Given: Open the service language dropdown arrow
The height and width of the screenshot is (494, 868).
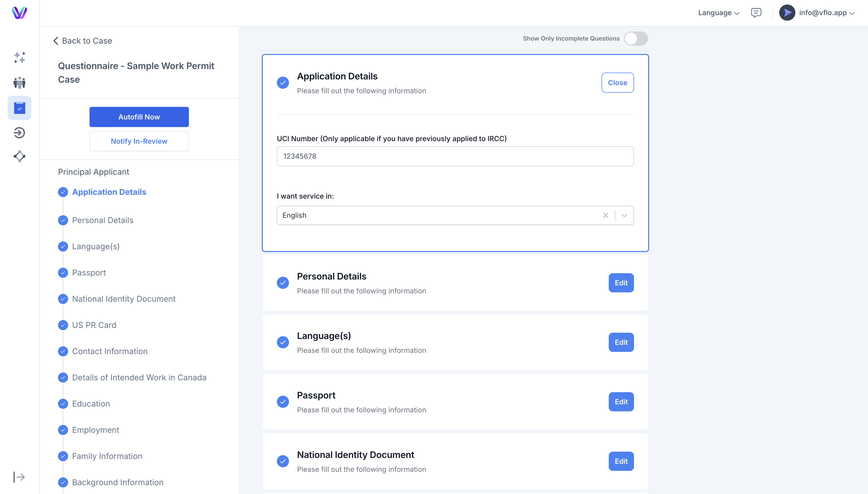Looking at the screenshot, I should 624,215.
